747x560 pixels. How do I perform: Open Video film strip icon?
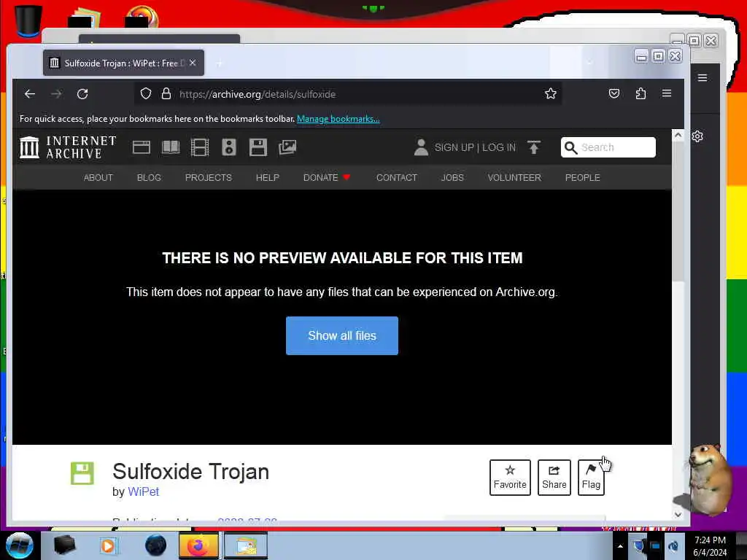click(x=200, y=147)
